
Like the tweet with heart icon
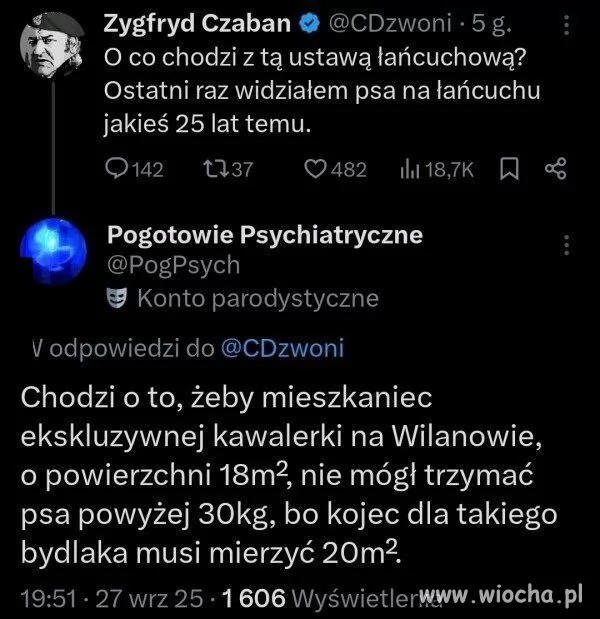[315, 171]
